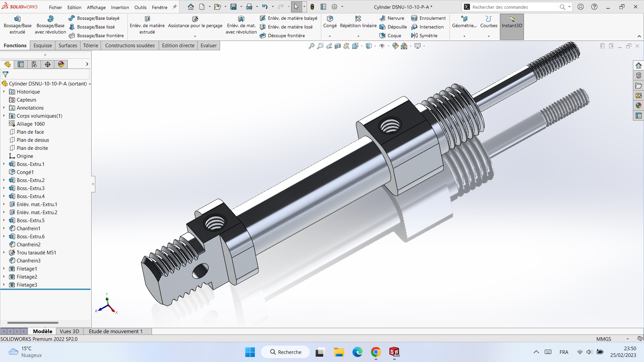Choose Bossage/Base lissé command
Viewport: 644px width, 362px height.
(x=92, y=27)
